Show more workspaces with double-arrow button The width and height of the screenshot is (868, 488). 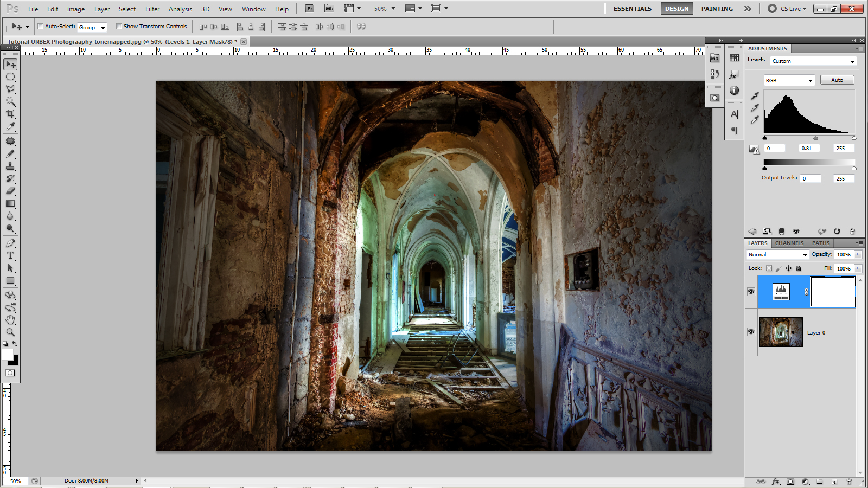pos(748,9)
